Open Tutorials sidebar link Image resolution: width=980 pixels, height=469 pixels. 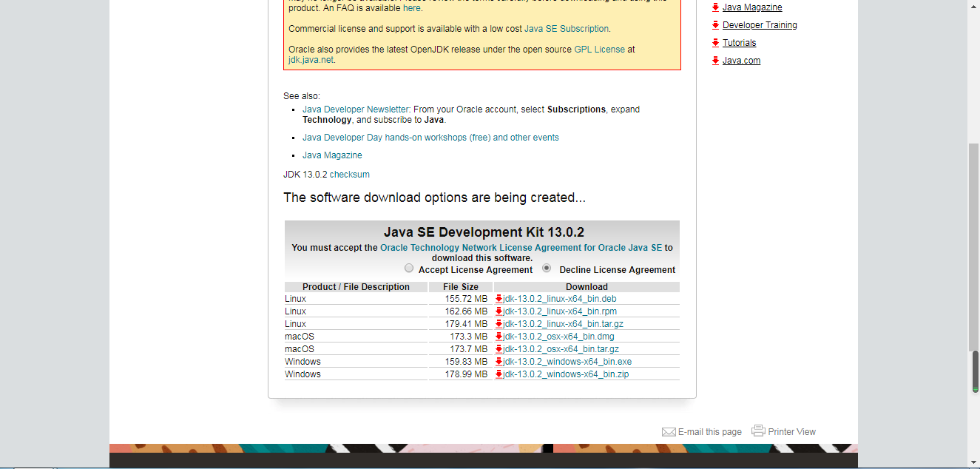coord(740,43)
